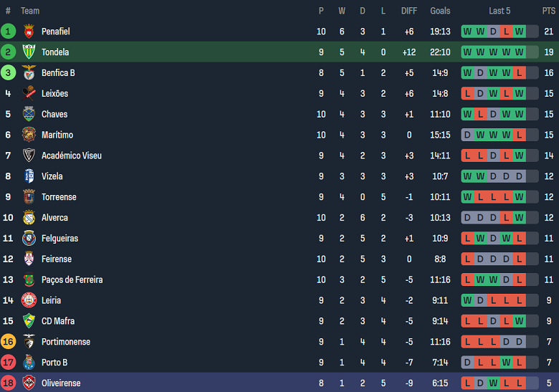The height and width of the screenshot is (392, 559).
Task: Click the Oliveirense club badge
Action: click(x=29, y=383)
